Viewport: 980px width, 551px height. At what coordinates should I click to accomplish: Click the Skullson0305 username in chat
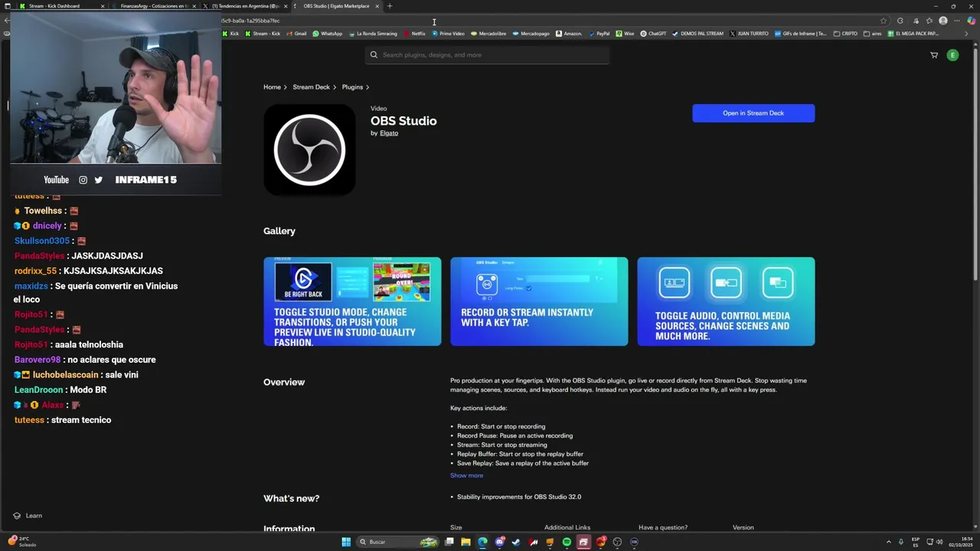(42, 241)
